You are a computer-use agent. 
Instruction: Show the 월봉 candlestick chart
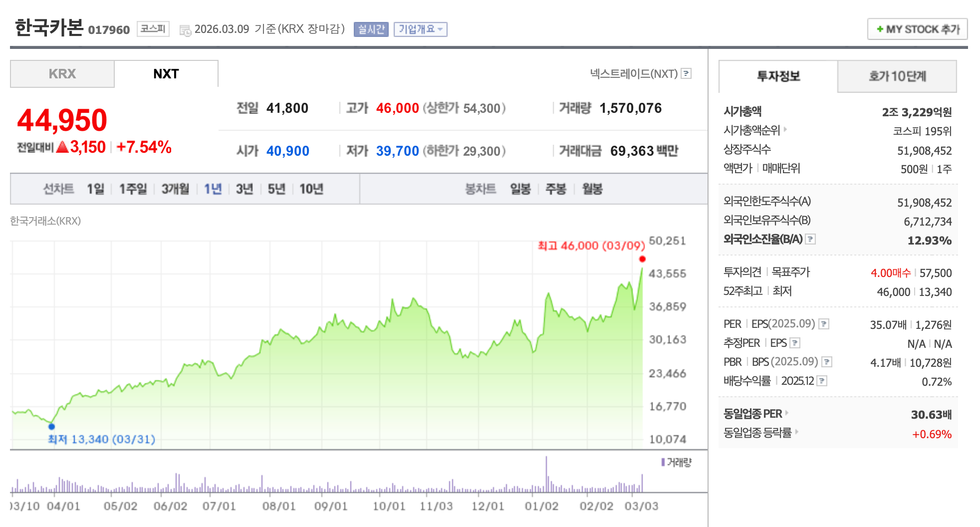(592, 189)
